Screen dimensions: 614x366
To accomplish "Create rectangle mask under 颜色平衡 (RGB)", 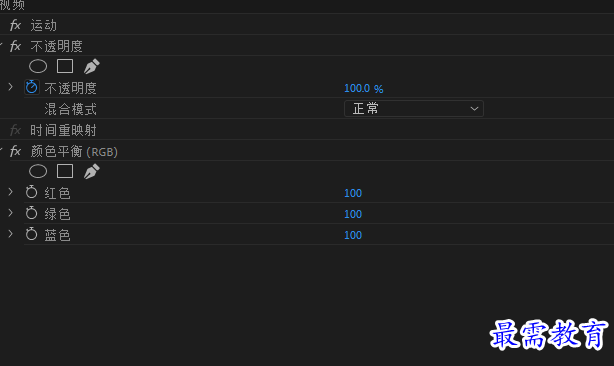I will pyautogui.click(x=65, y=171).
